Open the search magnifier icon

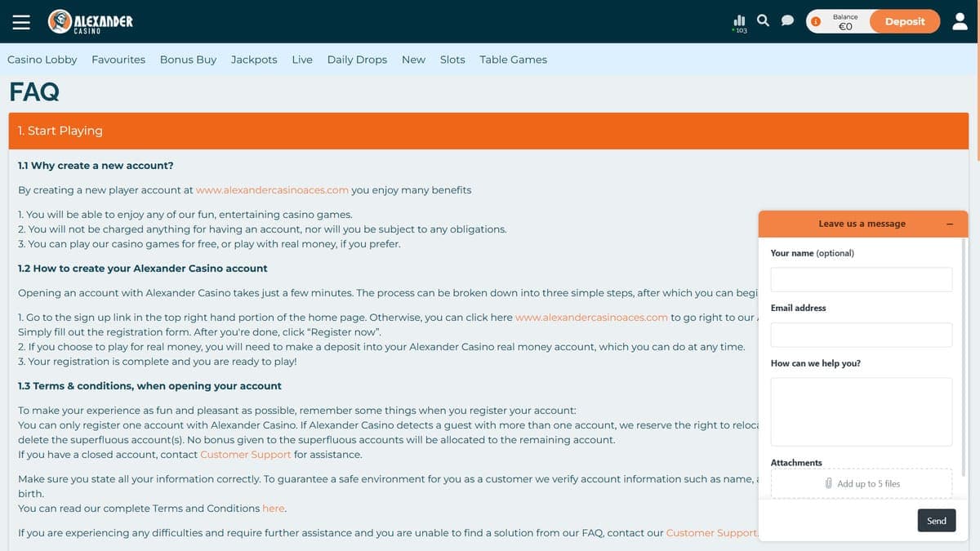(764, 21)
